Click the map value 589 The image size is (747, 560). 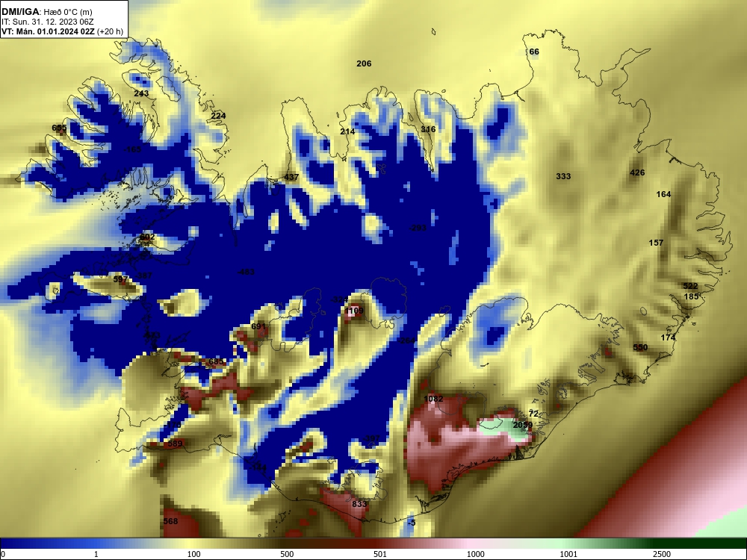coord(176,444)
